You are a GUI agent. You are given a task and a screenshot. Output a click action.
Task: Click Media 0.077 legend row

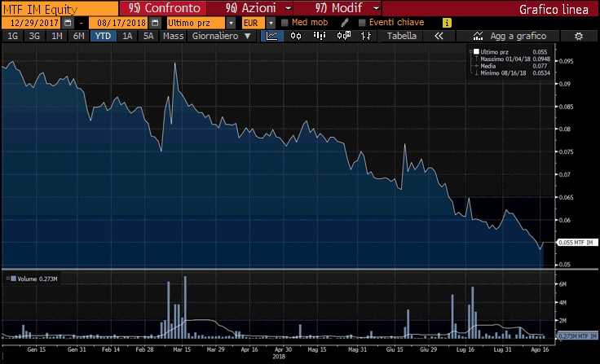512,66
